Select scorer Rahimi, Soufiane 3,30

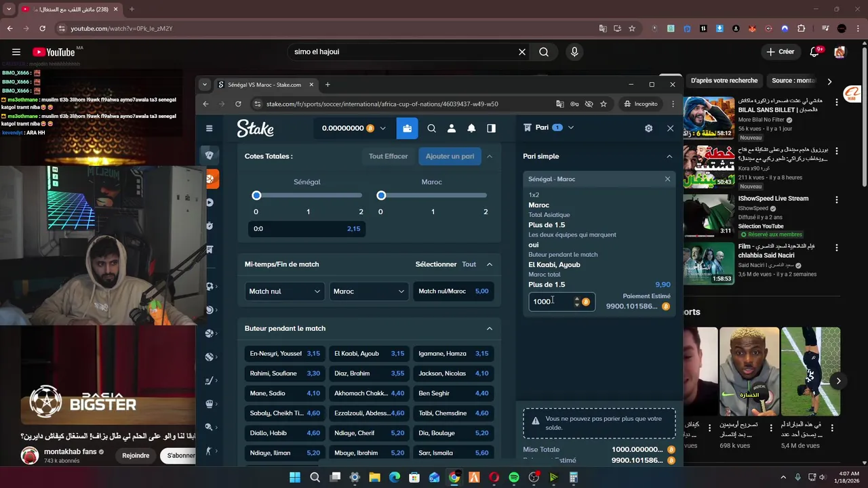click(x=285, y=373)
